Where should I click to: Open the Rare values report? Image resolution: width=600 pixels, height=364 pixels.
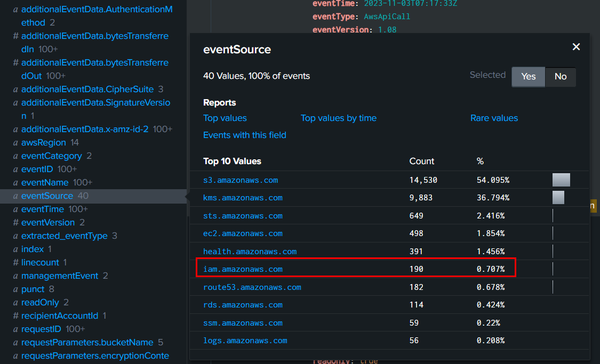click(494, 118)
